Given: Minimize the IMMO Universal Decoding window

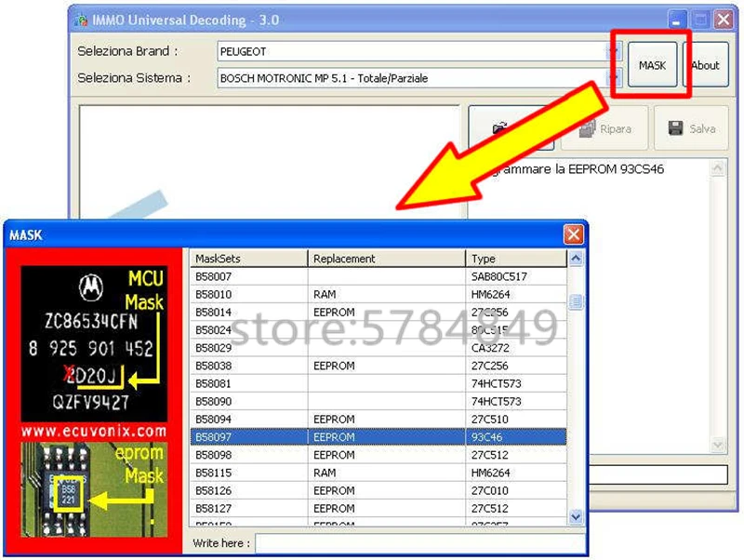Looking at the screenshot, I should tap(677, 20).
